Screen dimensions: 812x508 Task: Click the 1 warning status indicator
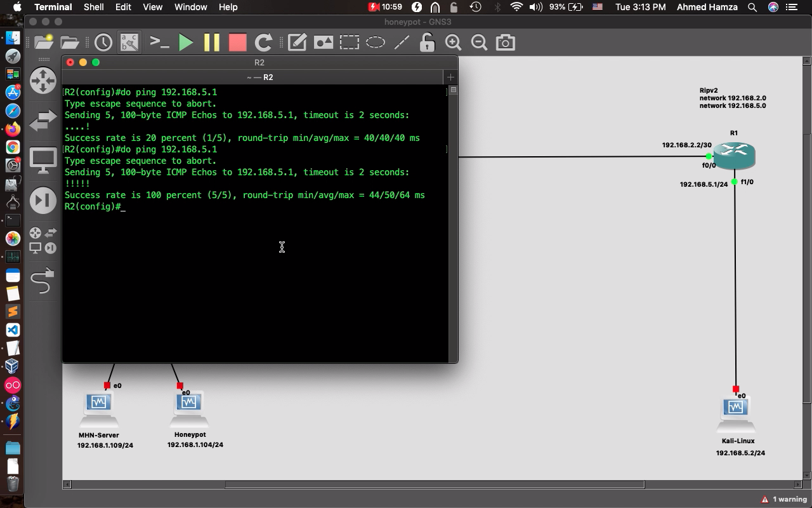tap(784, 499)
